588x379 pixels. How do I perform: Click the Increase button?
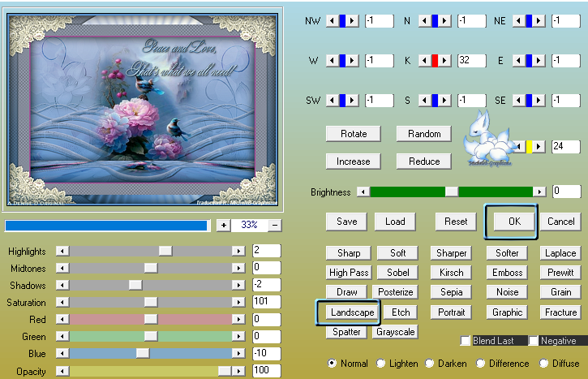[354, 162]
